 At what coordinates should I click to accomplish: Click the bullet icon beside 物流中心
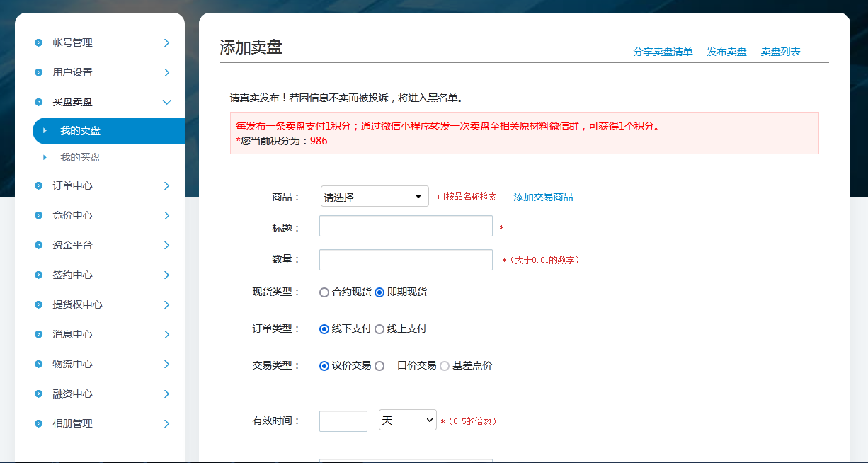[38, 364]
